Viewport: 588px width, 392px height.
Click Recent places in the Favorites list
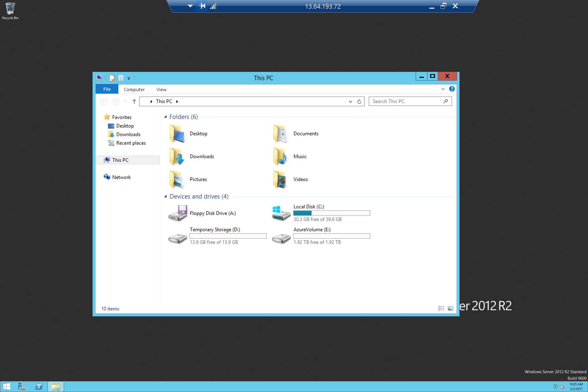coord(131,143)
